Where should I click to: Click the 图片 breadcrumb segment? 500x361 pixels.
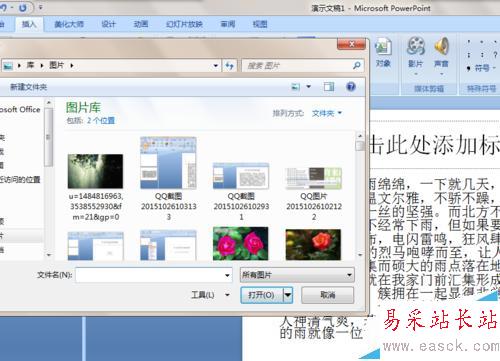(x=56, y=65)
